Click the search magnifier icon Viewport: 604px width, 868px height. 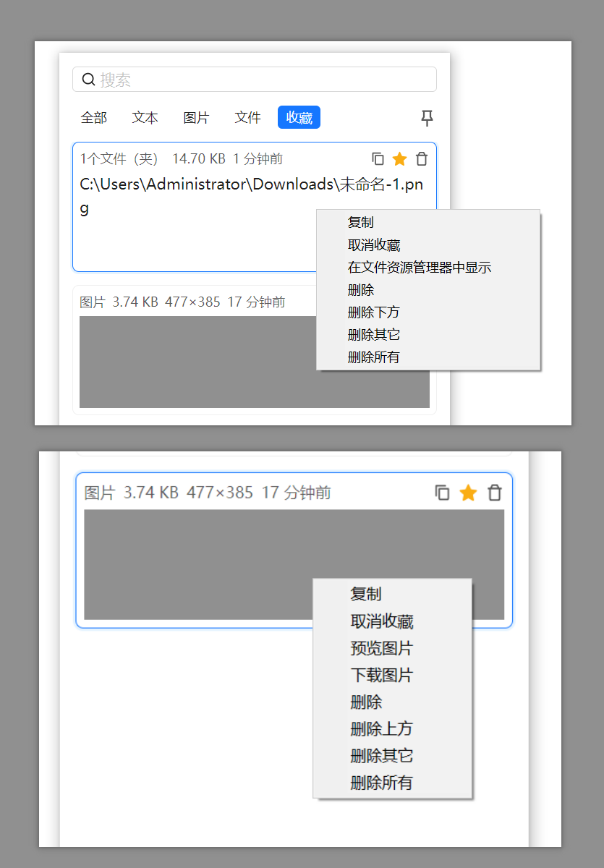tap(88, 79)
